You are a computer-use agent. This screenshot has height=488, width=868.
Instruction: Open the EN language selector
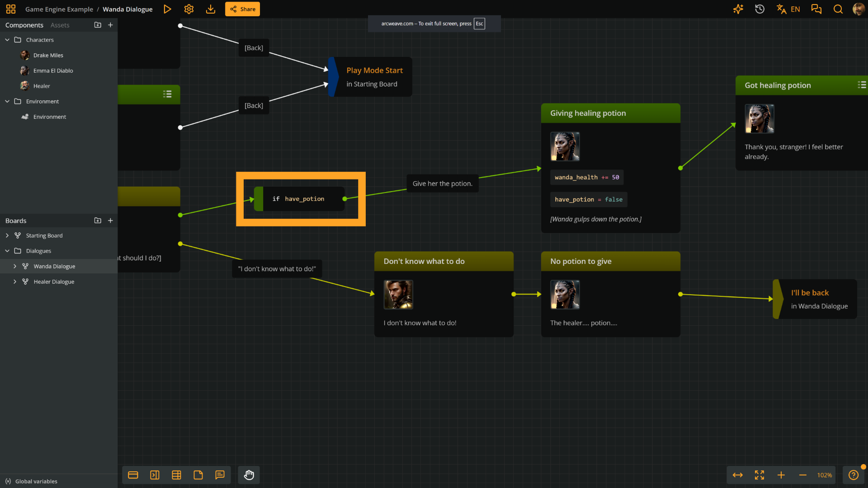tap(788, 9)
